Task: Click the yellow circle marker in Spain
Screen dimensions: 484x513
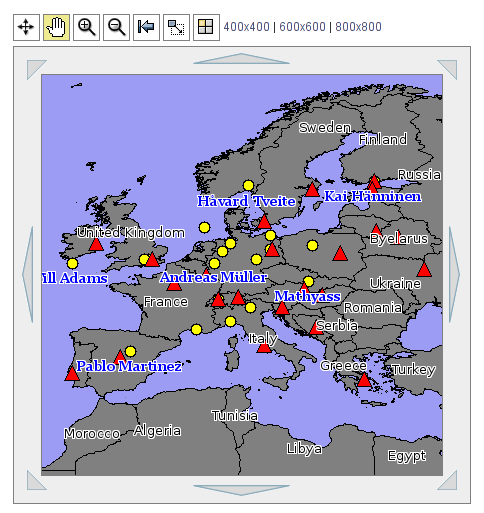Action: coord(131,351)
